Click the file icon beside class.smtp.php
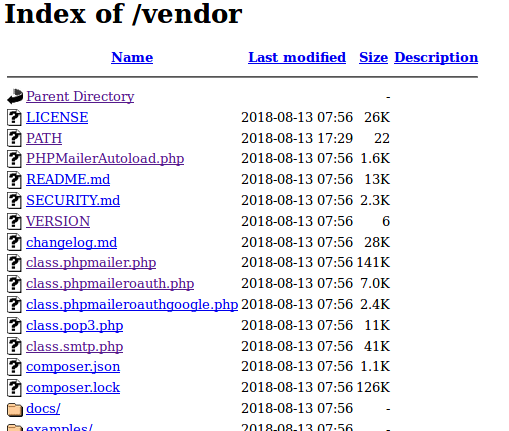 (x=14, y=346)
